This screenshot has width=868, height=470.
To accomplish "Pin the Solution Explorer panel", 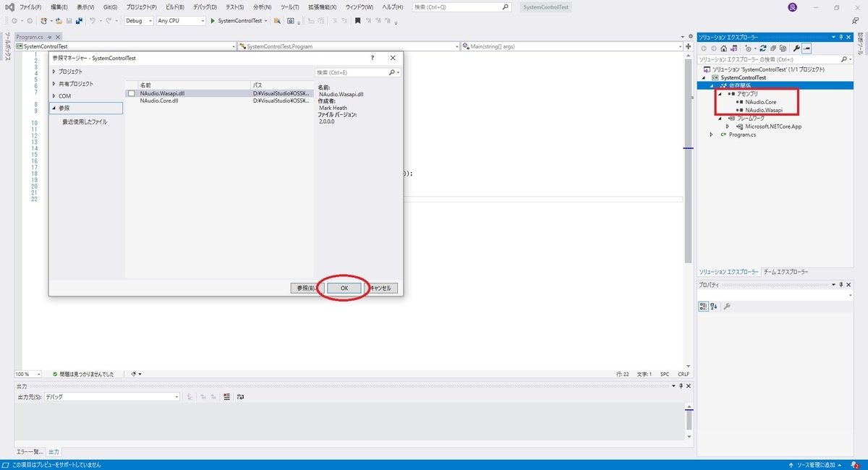I will [841, 36].
